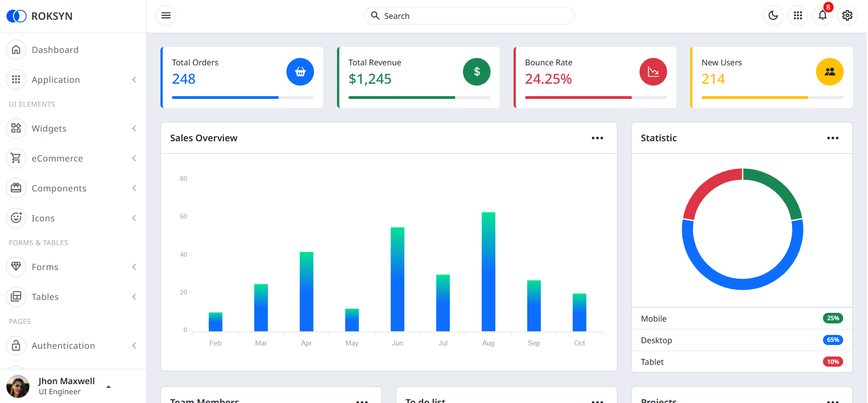Click the Total Revenue green progress bar
The height and width of the screenshot is (403, 868).
click(x=402, y=98)
